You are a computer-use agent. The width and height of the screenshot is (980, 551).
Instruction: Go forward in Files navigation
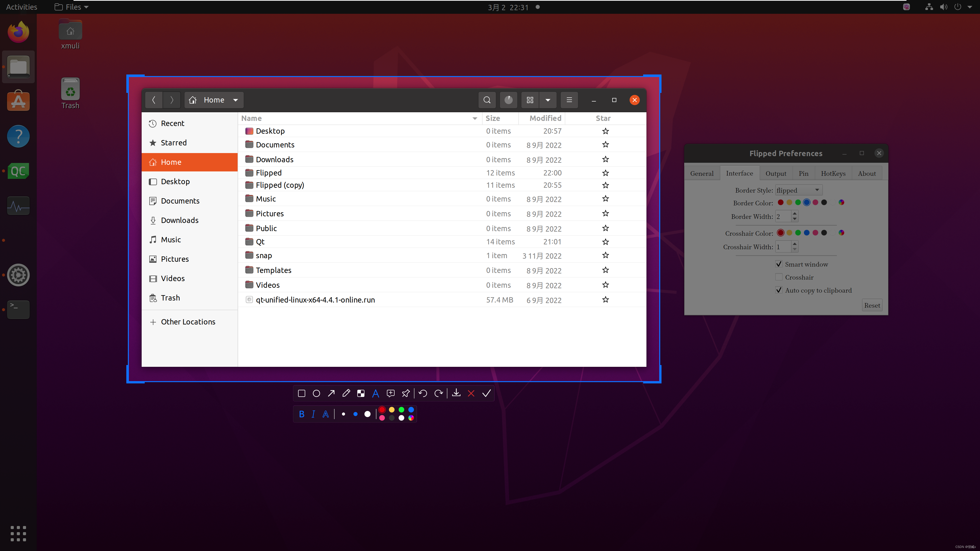point(171,100)
